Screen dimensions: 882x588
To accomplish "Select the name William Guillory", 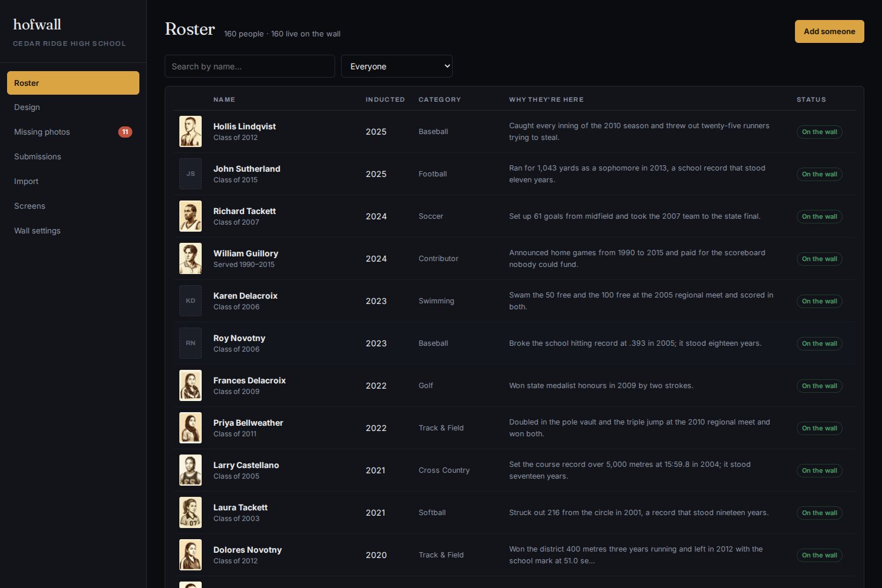I will (x=246, y=253).
